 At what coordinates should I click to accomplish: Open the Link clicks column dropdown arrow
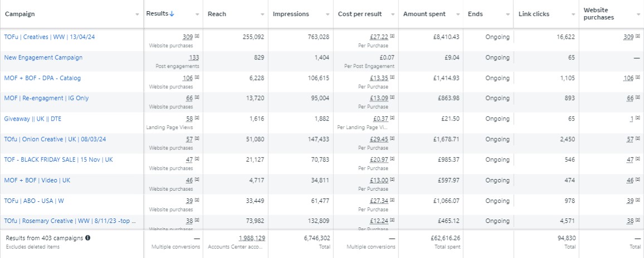coord(572,14)
